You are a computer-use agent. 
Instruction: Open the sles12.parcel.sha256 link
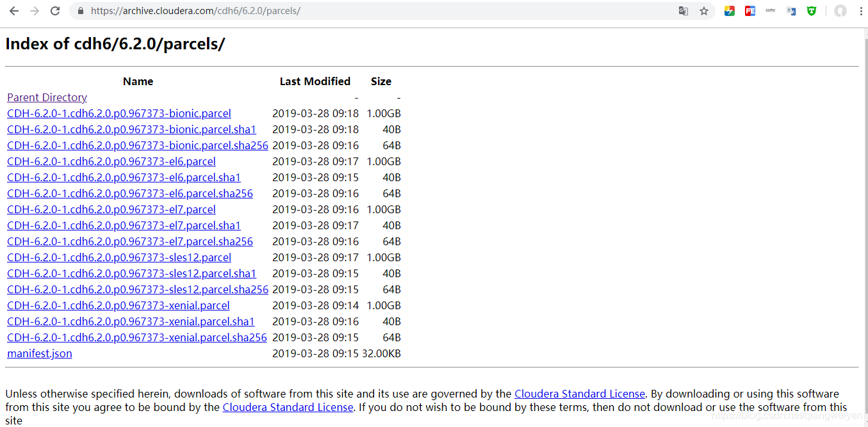click(138, 289)
